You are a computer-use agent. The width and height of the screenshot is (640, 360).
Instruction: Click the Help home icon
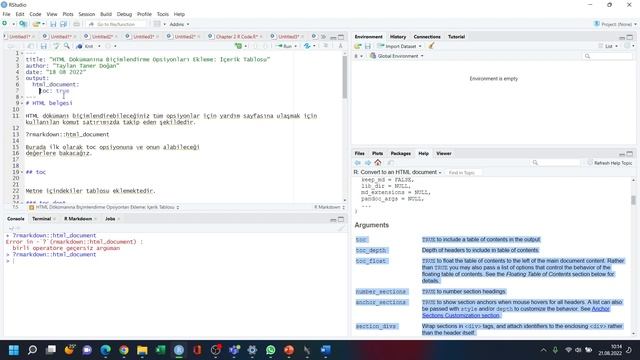378,163
